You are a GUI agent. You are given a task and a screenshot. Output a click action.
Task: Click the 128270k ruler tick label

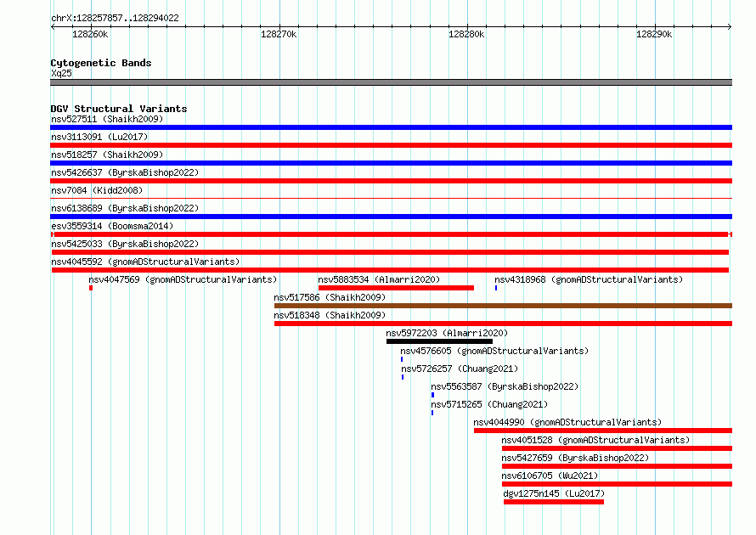279,34
